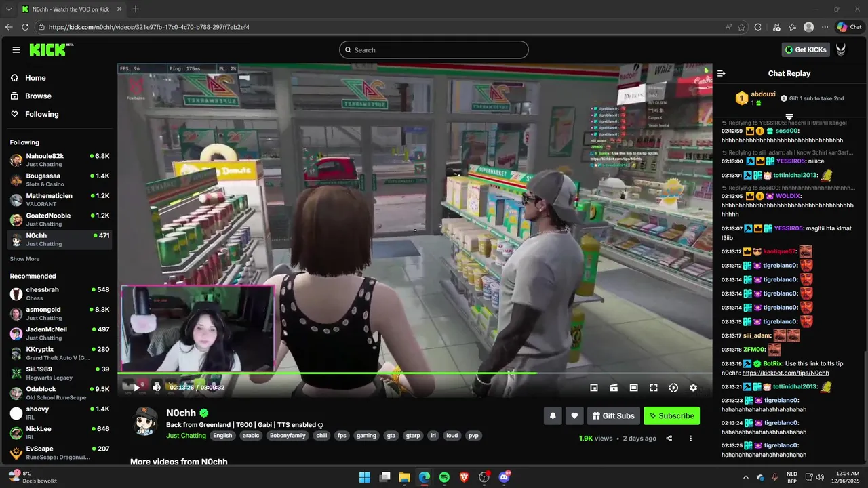Enter fullscreen video mode
This screenshot has height=488, width=868.
click(x=654, y=388)
